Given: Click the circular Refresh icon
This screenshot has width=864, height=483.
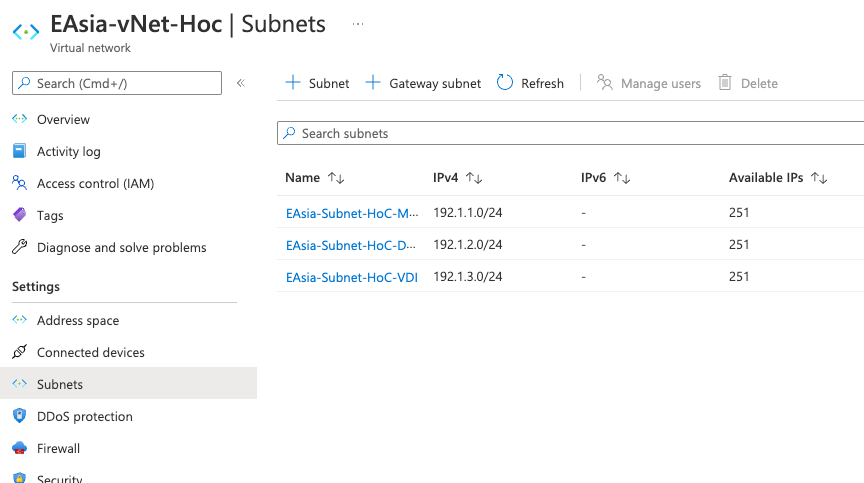Looking at the screenshot, I should 505,83.
